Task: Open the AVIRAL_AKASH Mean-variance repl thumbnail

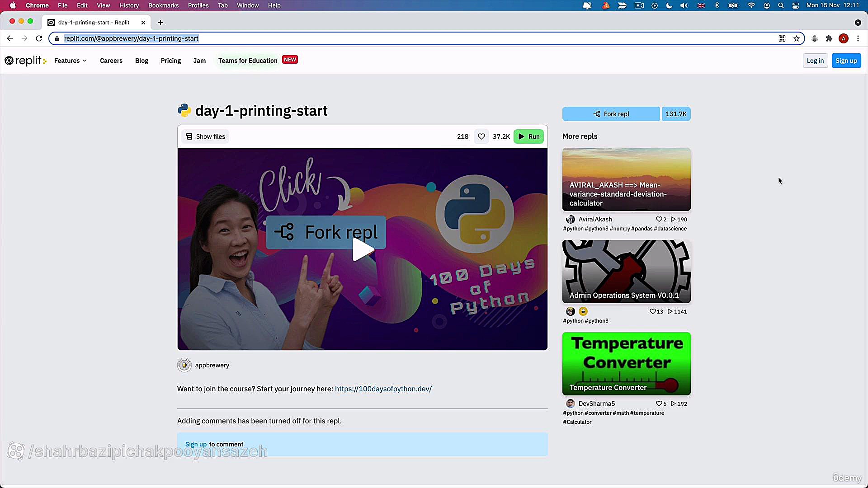Action: pyautogui.click(x=627, y=179)
